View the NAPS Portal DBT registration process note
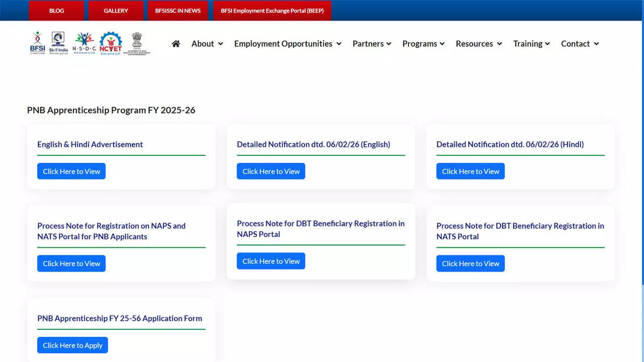The image size is (644, 362). click(x=271, y=260)
